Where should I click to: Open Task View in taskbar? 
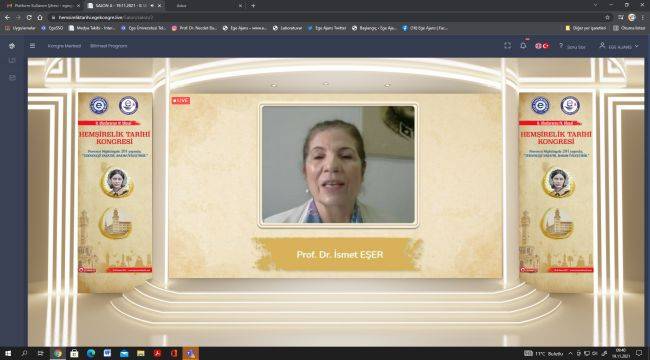click(x=41, y=353)
